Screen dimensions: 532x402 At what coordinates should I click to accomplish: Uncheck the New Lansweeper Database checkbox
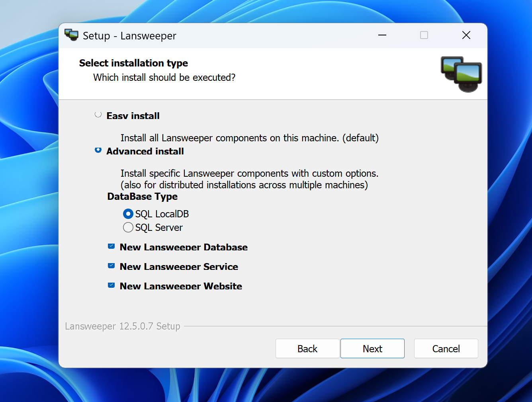111,246
